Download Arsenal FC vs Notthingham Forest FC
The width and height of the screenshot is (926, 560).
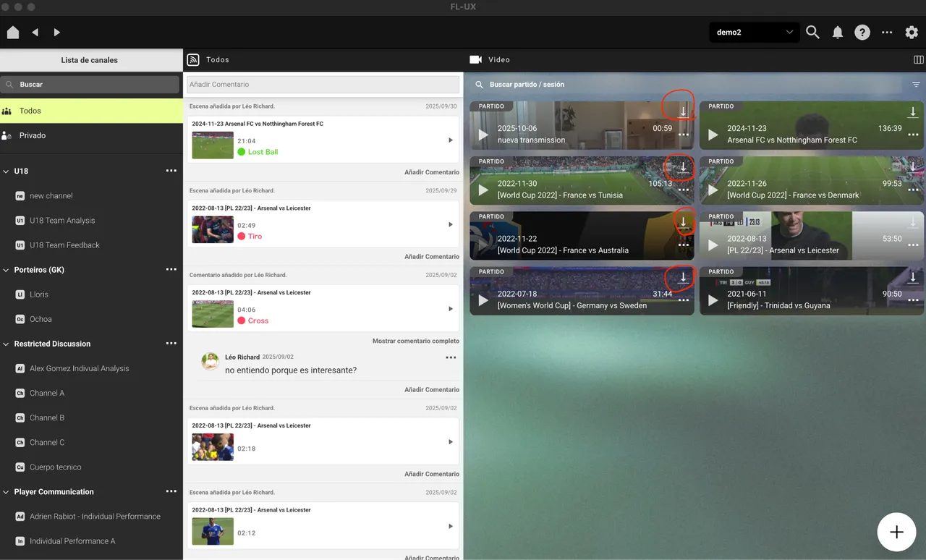click(x=913, y=112)
